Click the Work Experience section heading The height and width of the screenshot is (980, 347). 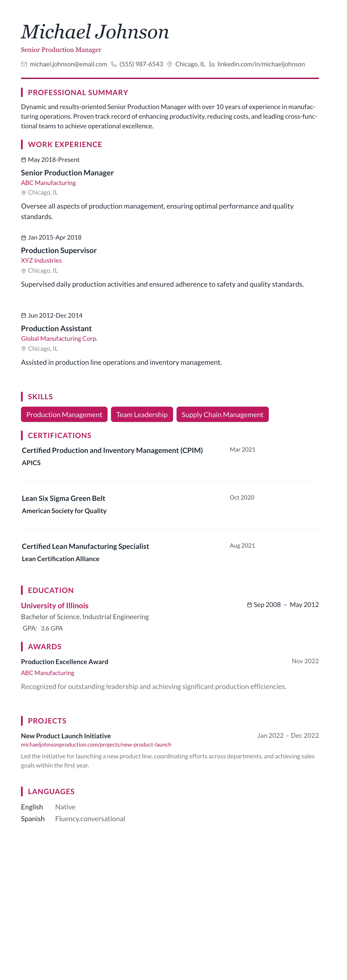[65, 145]
